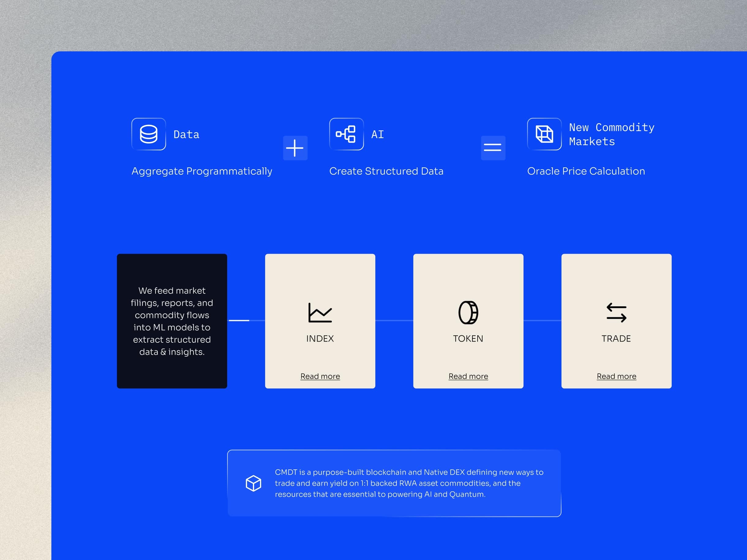Click the plus sign icon tile
The width and height of the screenshot is (747, 560).
click(295, 148)
